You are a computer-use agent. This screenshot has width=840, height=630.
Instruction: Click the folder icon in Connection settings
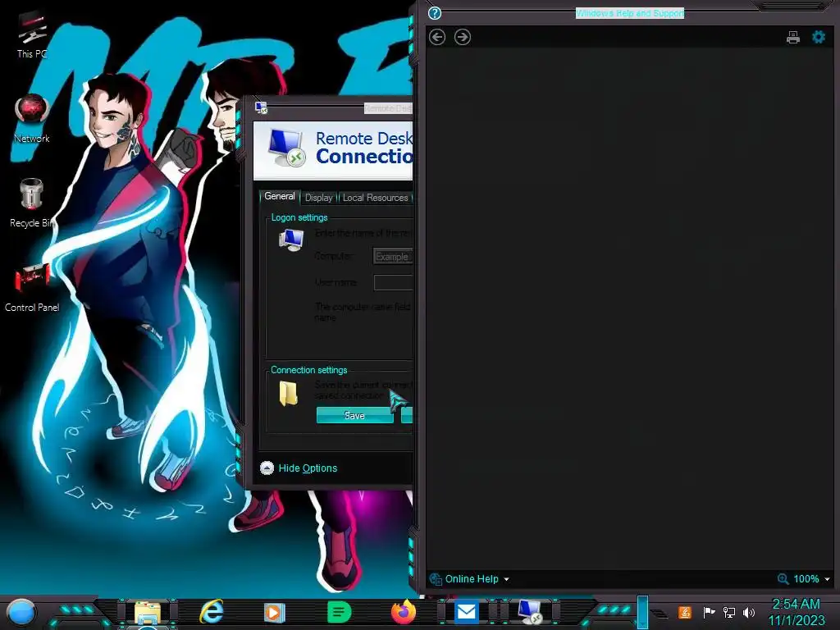[288, 394]
